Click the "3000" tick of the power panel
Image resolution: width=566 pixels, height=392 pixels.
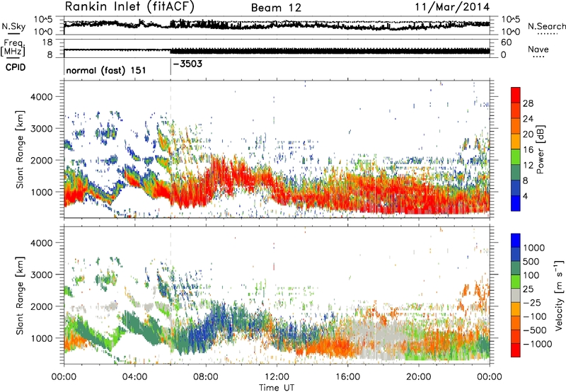(x=41, y=129)
